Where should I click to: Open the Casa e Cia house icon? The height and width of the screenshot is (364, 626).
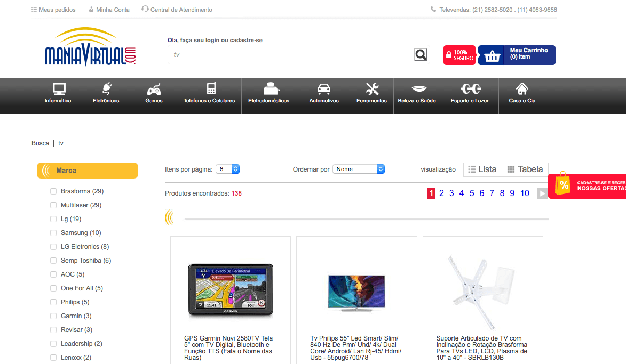(522, 89)
